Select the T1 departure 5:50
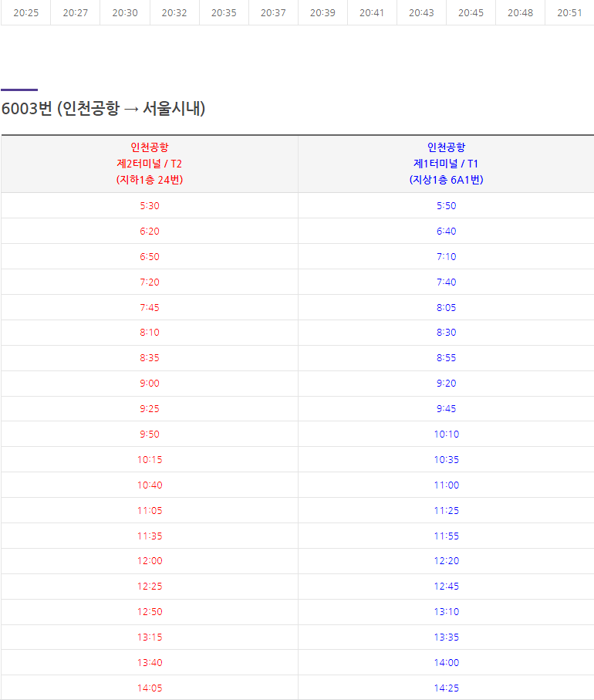Screen dimensions: 594x700 [447, 205]
